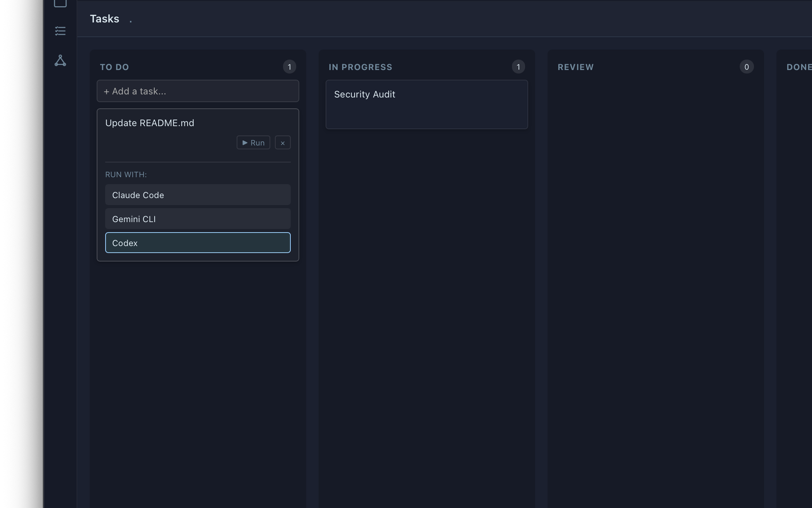Image resolution: width=812 pixels, height=508 pixels.
Task: Click the checklist icon in the sidebar
Action: (x=60, y=31)
